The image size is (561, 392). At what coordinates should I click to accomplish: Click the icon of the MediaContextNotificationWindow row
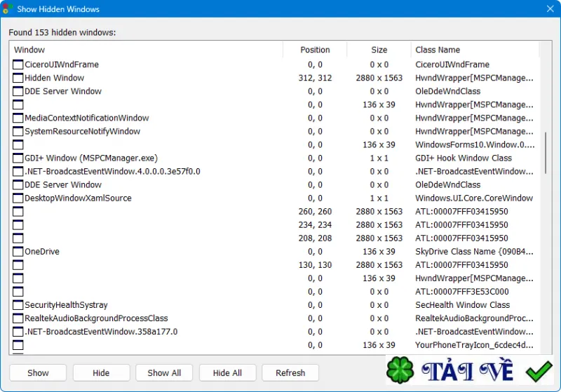(x=18, y=118)
